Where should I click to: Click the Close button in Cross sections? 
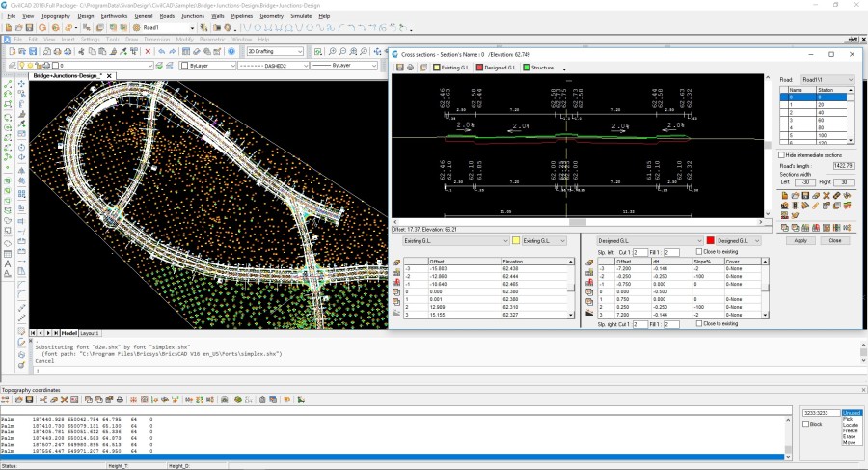(x=833, y=240)
